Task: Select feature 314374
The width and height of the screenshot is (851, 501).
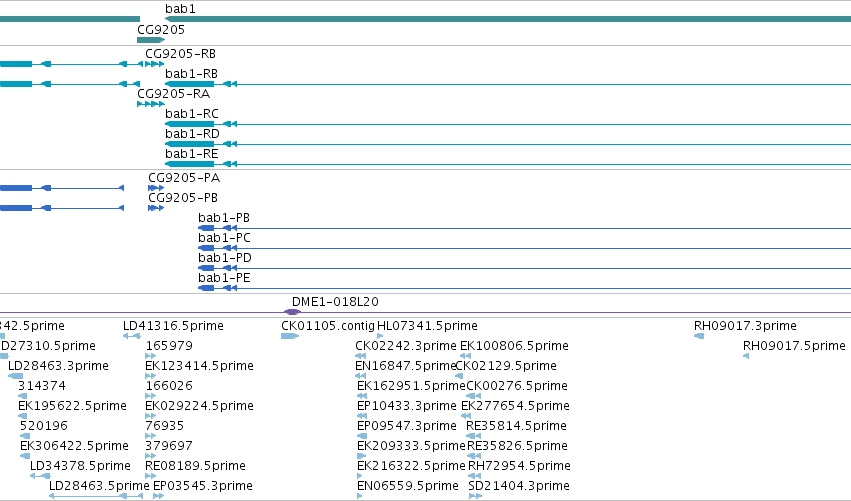Action: (42, 386)
